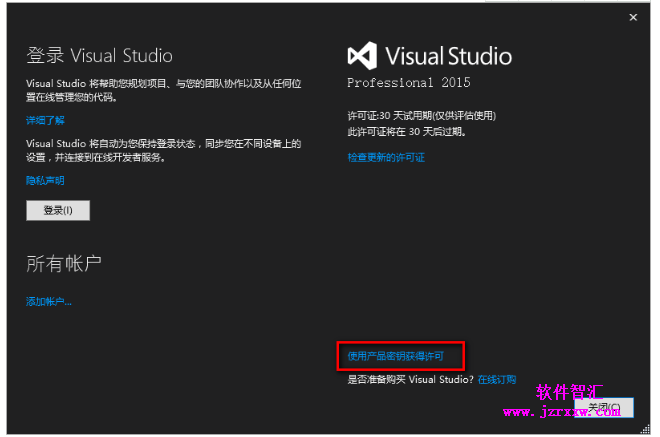
Task: Open 检查更新的许可证 license check link
Action: (x=386, y=157)
